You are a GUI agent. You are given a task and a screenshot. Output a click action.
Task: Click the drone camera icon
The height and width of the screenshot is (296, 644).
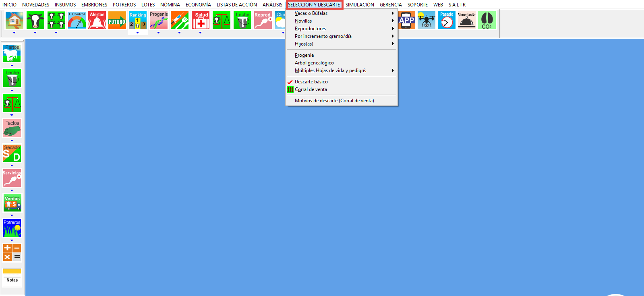pyautogui.click(x=427, y=20)
